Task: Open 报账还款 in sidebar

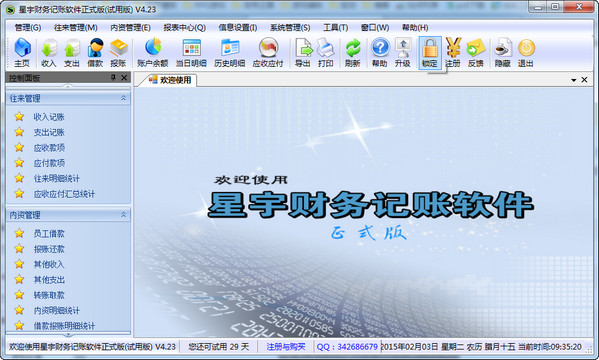Action: [x=49, y=249]
